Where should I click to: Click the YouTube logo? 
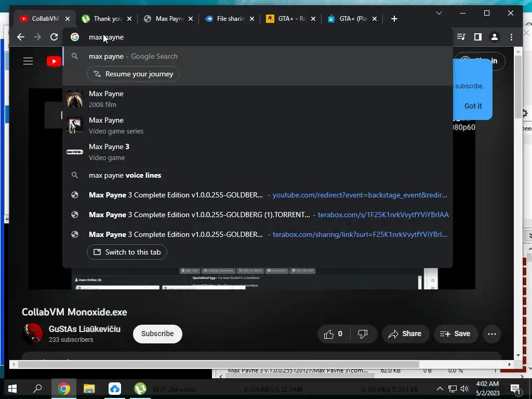[x=54, y=61]
